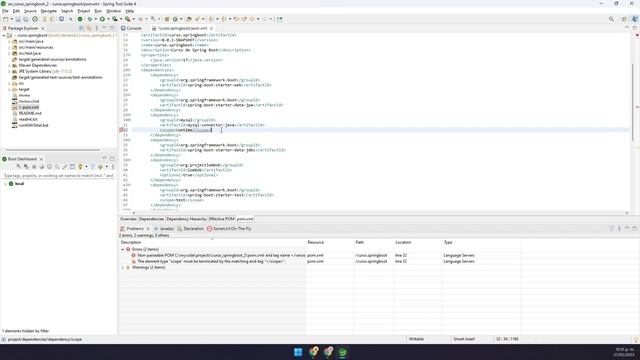
Task: Open the Project menu
Action: point(84,11)
